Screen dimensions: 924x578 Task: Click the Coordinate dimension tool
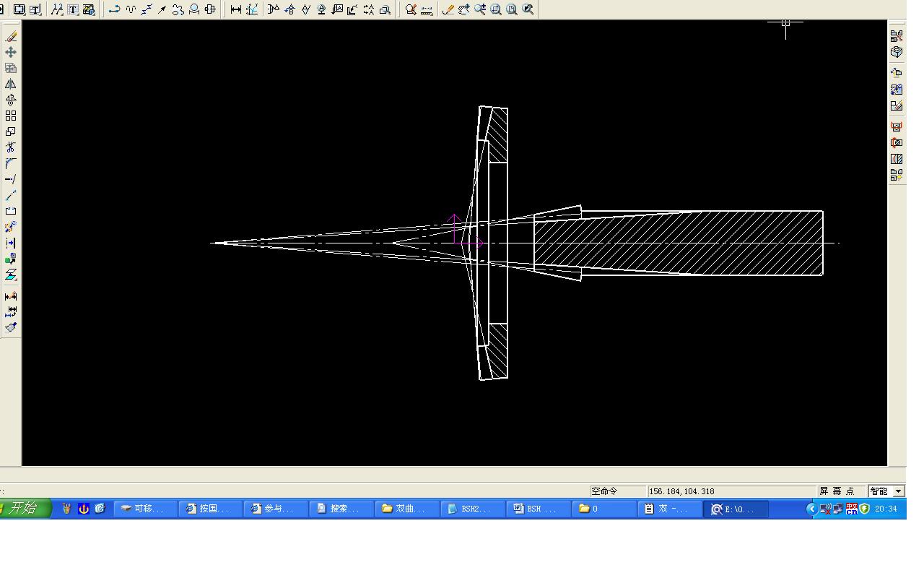click(251, 9)
